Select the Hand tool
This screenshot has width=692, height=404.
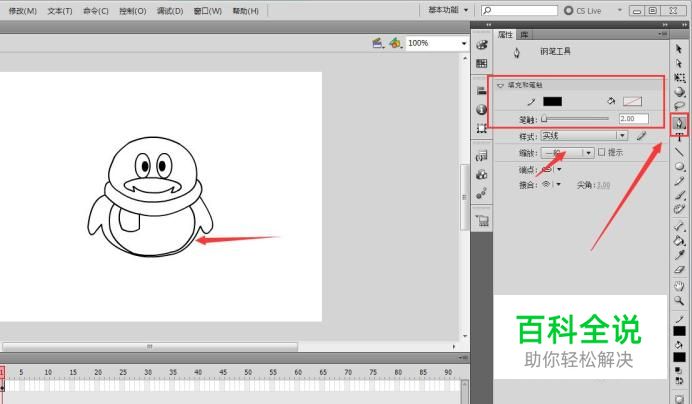point(679,286)
